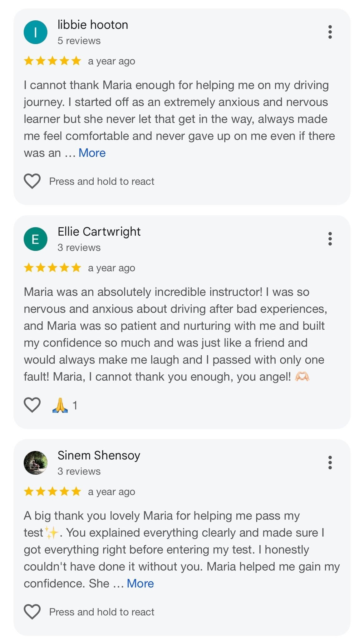Click the five-star rating on Ellie's review
The width and height of the screenshot is (364, 640).
(x=52, y=268)
